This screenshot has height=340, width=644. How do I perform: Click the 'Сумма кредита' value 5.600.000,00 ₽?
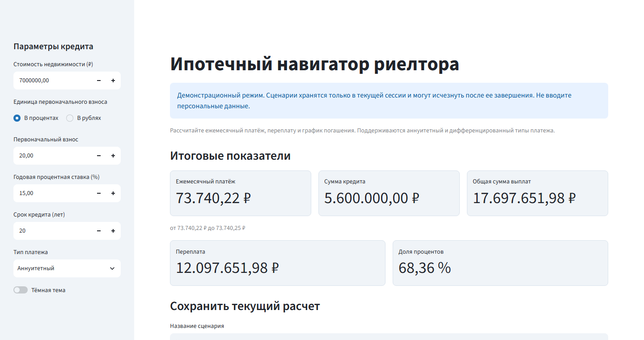click(372, 198)
